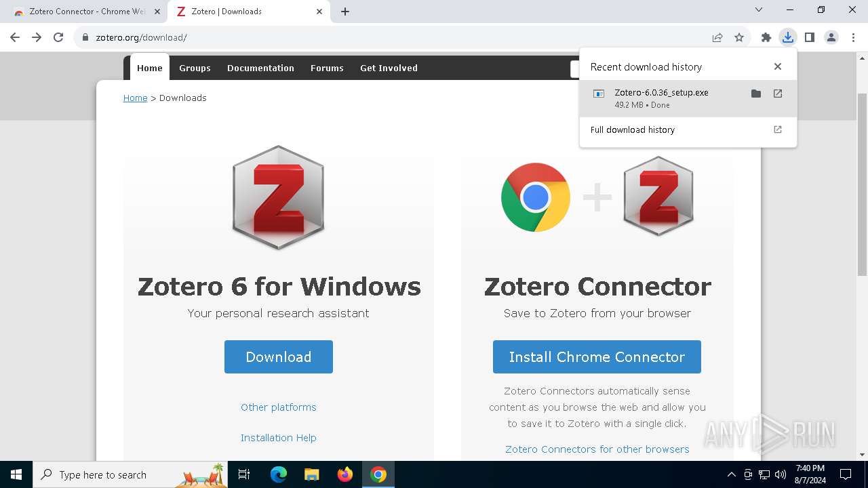868x488 pixels.
Task: Click the taskbar search box
Action: click(x=130, y=474)
